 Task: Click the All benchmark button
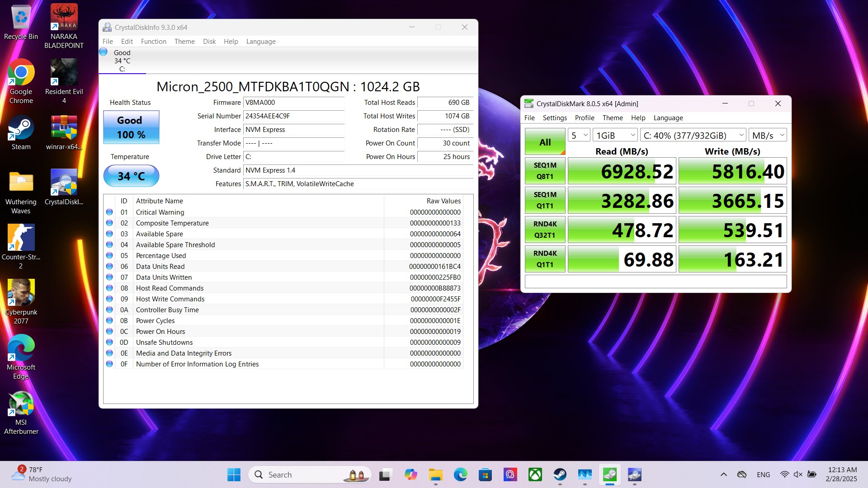point(545,142)
